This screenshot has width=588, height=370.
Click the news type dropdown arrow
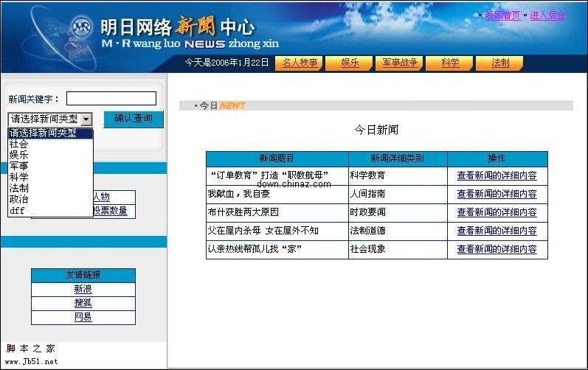tap(86, 119)
